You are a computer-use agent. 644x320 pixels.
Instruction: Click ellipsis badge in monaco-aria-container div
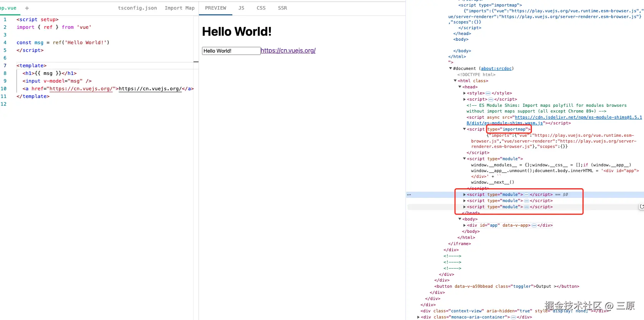(x=513, y=317)
